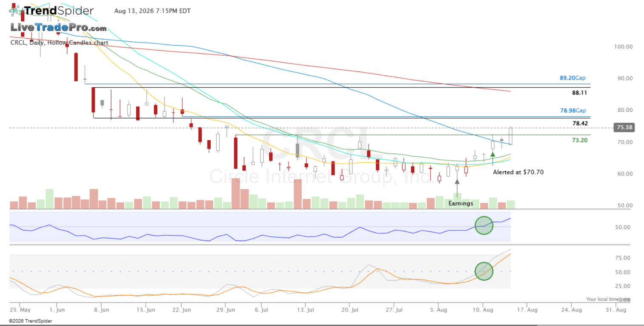Click the 24. Aug date label

pos(571,311)
